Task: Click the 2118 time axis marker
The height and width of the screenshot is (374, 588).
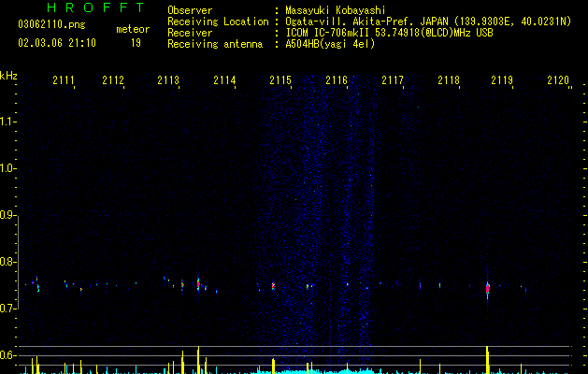Action: 449,80
